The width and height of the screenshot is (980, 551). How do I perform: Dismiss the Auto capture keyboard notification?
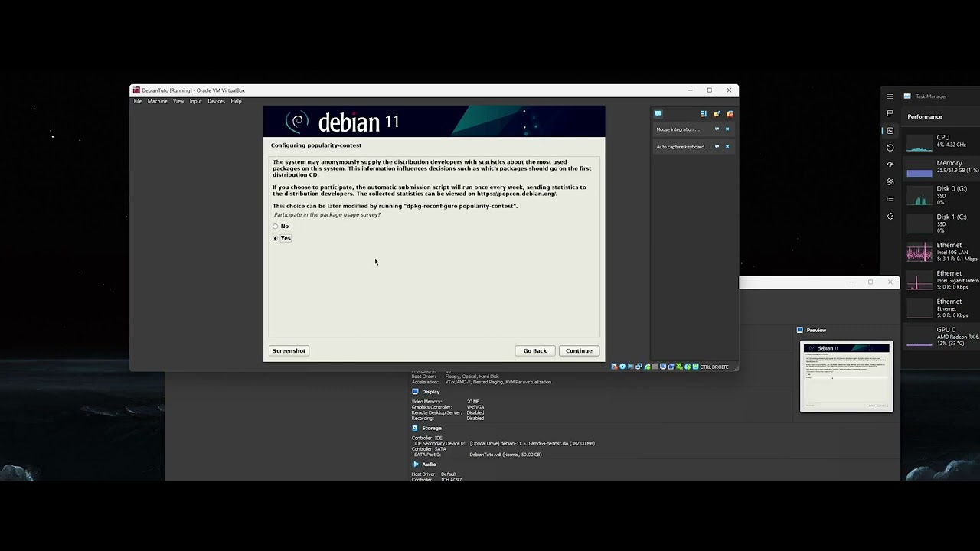click(x=727, y=146)
